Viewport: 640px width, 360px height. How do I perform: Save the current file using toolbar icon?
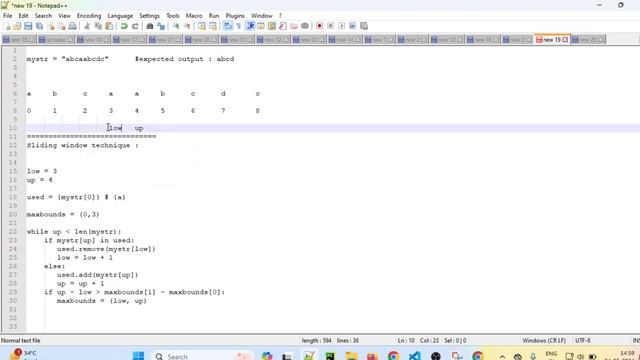tap(28, 26)
